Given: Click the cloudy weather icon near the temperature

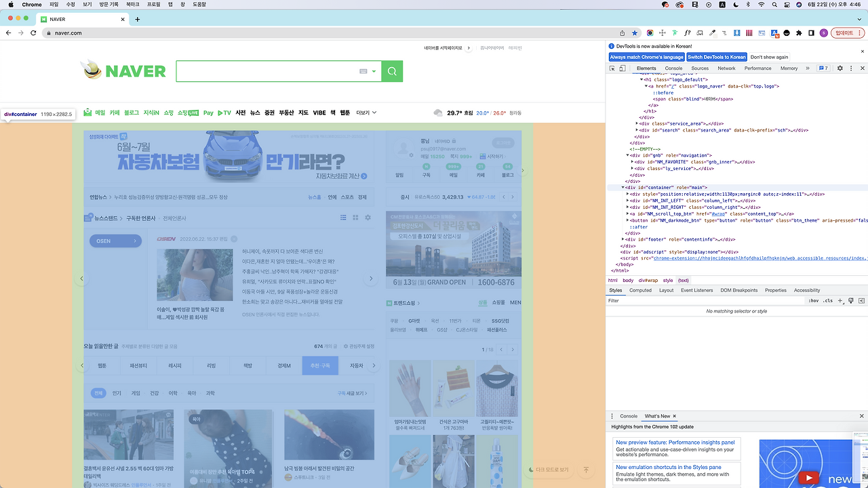Looking at the screenshot, I should tap(438, 113).
